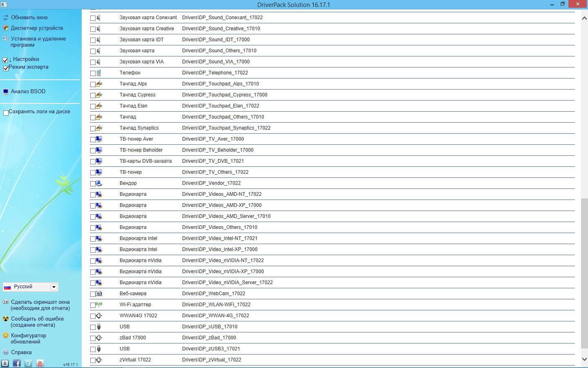Screen dimensions: 588x368
Task: Enable Сохранять логи на диске checkbox
Action: [6, 113]
